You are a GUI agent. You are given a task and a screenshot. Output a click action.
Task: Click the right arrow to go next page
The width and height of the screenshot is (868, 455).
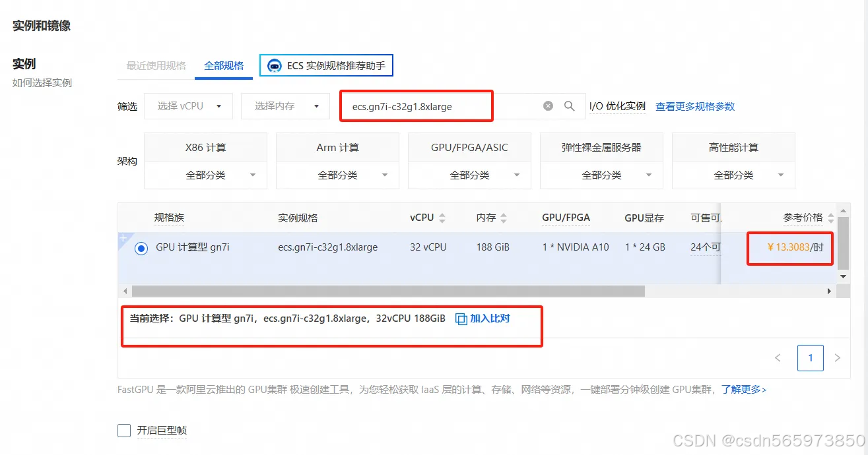click(x=837, y=357)
